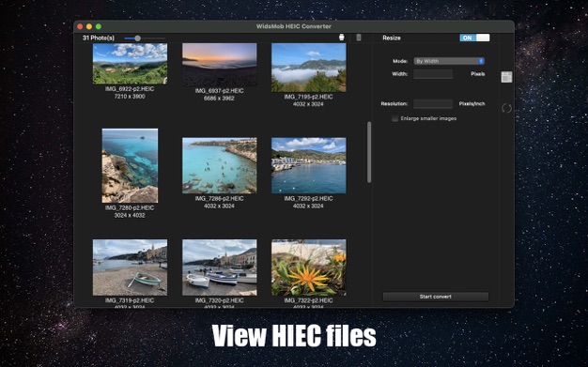The height and width of the screenshot is (367, 588).
Task: Click the 31 Photo(s) count label
Action: click(99, 38)
